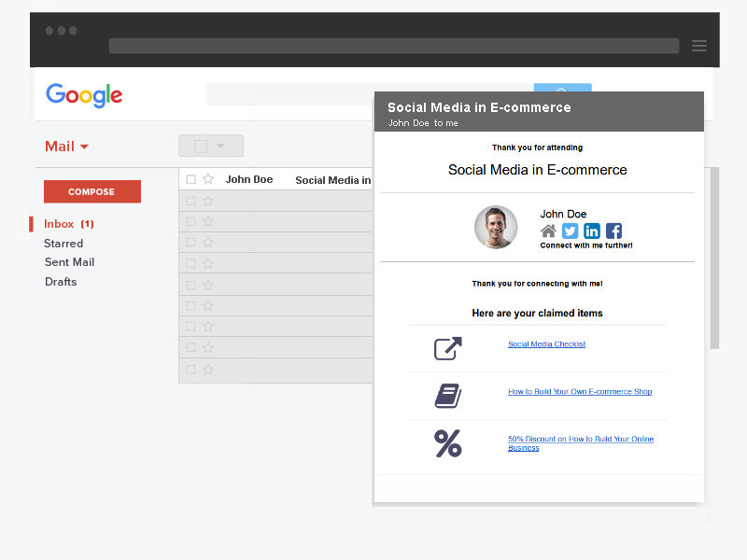
Task: Click the book icon in claimed items
Action: (448, 396)
